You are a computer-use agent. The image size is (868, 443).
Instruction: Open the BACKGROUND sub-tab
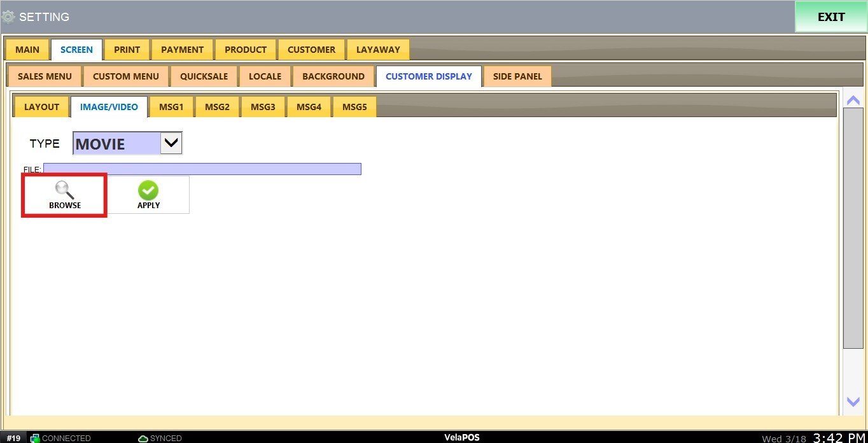pyautogui.click(x=333, y=76)
